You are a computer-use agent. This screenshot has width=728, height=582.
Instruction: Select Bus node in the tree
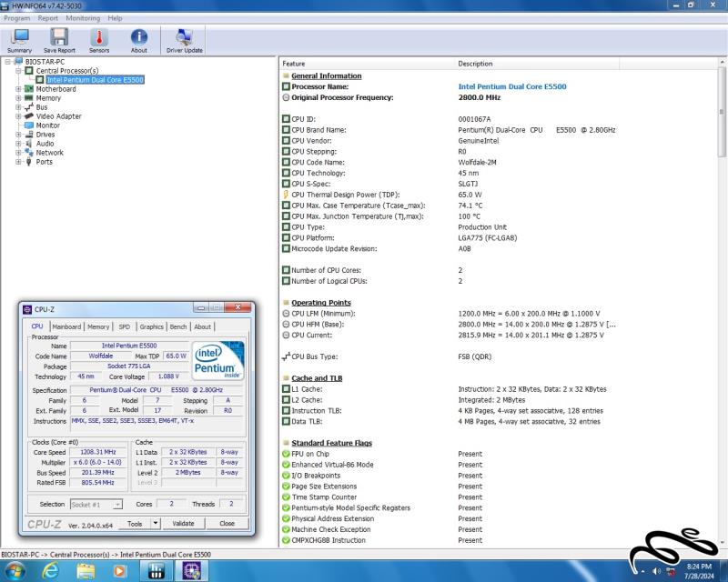[x=42, y=107]
